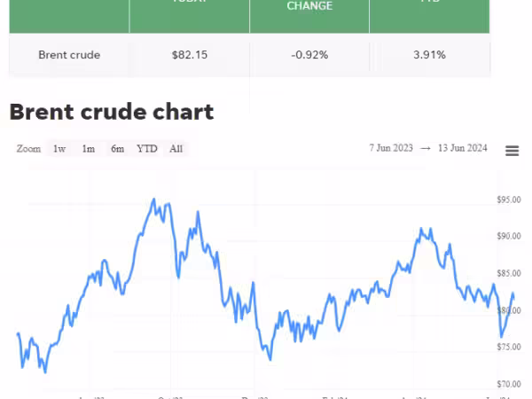Click the $90.00 axis label
Viewport: 532px width, 399px height.
[508, 236]
